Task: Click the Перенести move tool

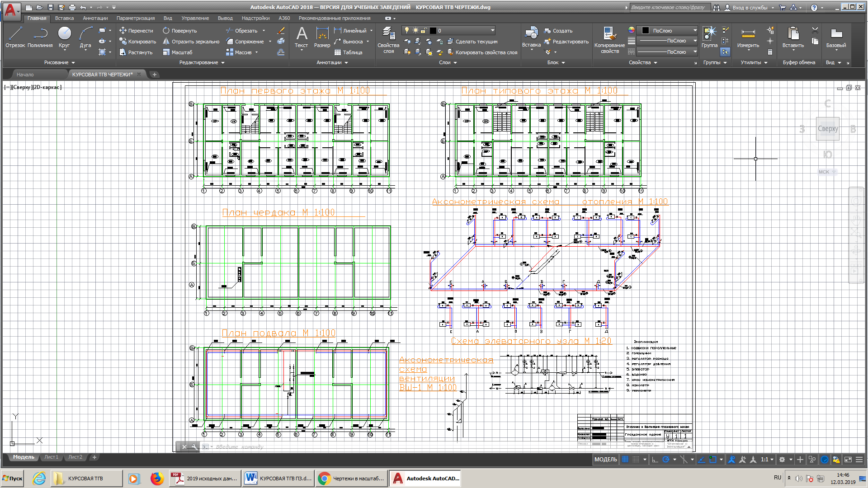Action: point(136,31)
